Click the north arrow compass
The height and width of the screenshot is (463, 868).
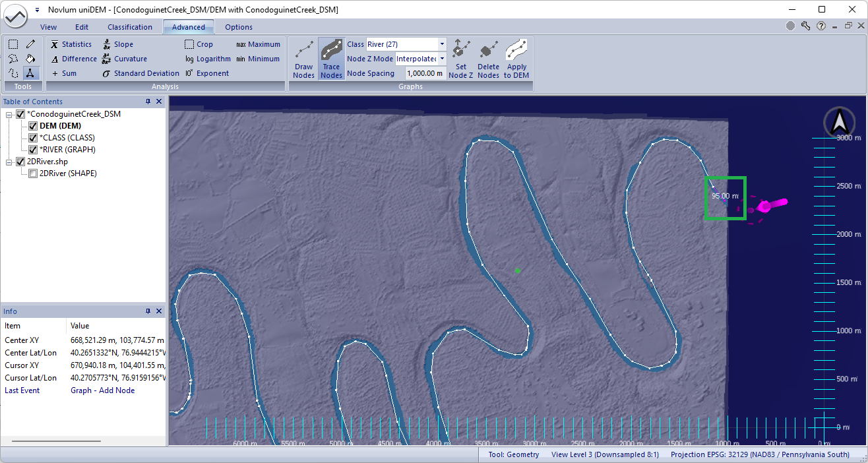840,123
